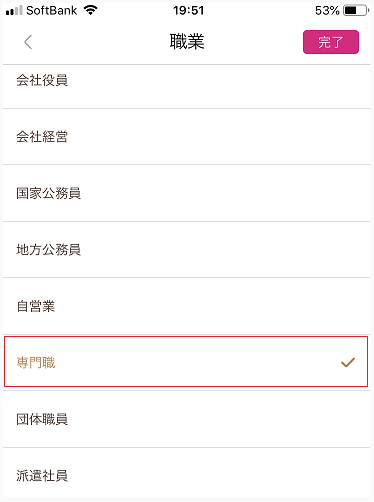Tap the 19:51 clock in status bar
The image size is (374, 502).
click(x=188, y=11)
